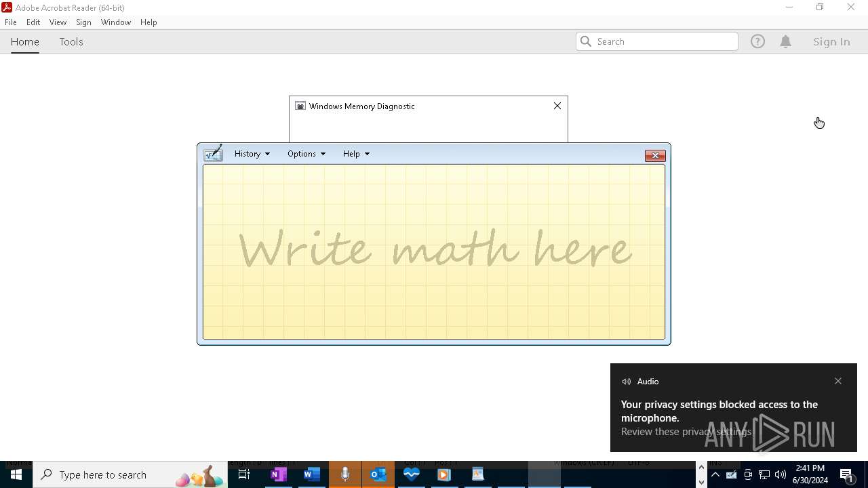Click Sign In in Acrobat
The image size is (868, 488).
[831, 41]
